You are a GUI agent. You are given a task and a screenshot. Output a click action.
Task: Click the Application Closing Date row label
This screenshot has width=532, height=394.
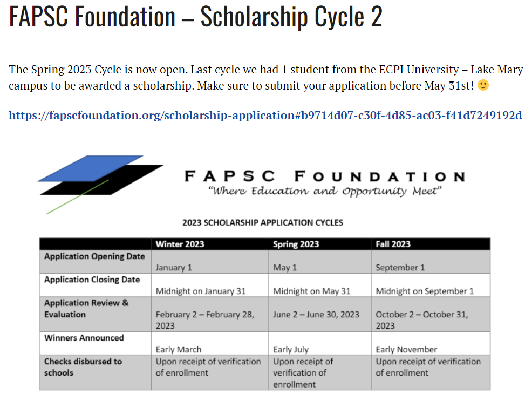[x=92, y=280]
